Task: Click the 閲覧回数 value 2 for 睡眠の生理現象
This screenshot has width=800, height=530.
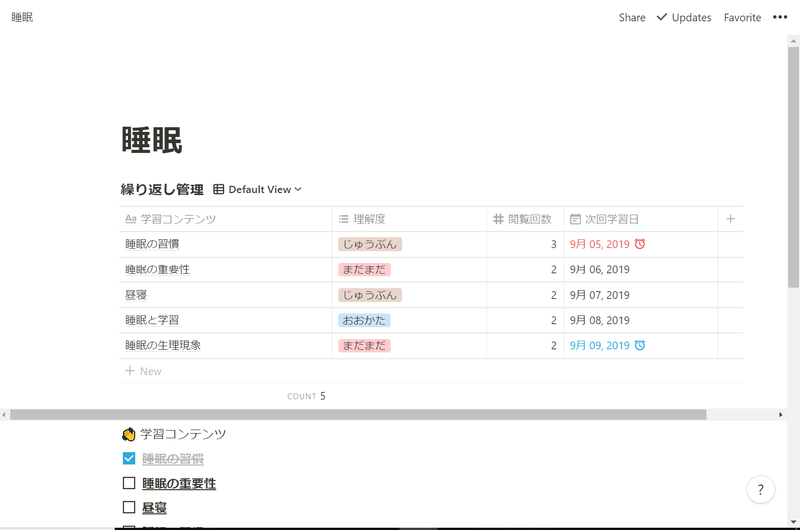Action: click(x=554, y=346)
